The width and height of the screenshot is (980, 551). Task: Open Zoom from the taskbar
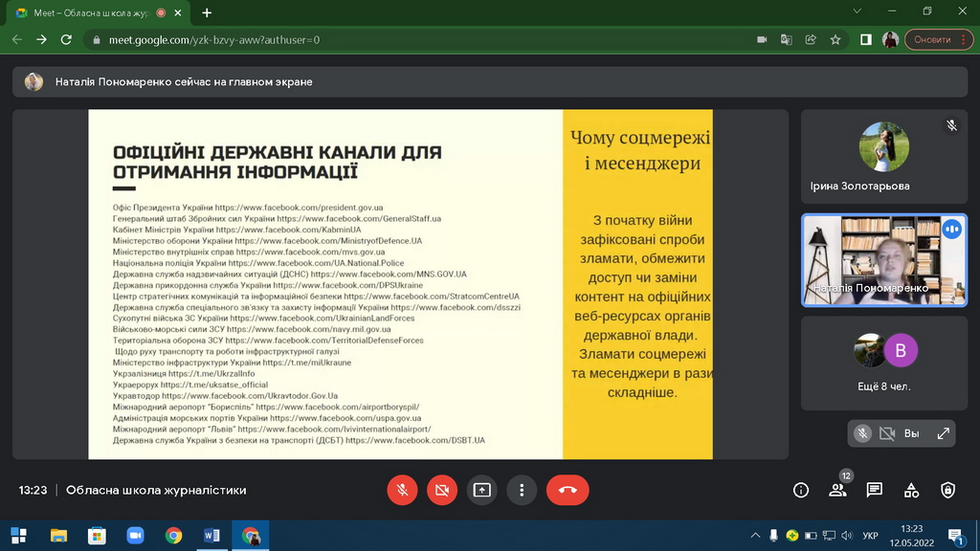(135, 536)
